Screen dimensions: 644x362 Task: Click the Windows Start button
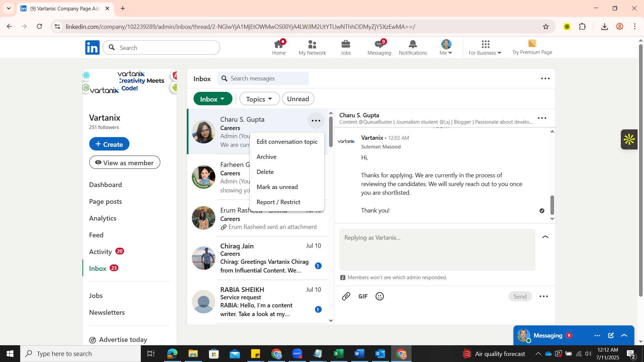pos(10,354)
